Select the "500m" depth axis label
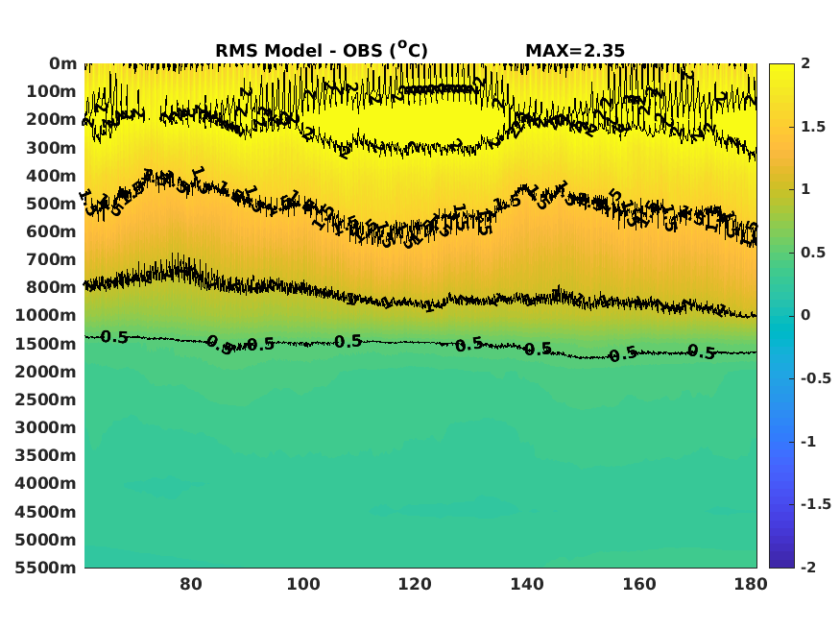The width and height of the screenshot is (840, 630). point(52,204)
